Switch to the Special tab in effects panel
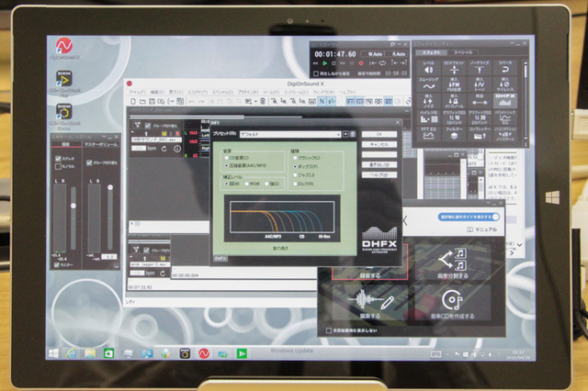588x391 pixels. tap(462, 52)
